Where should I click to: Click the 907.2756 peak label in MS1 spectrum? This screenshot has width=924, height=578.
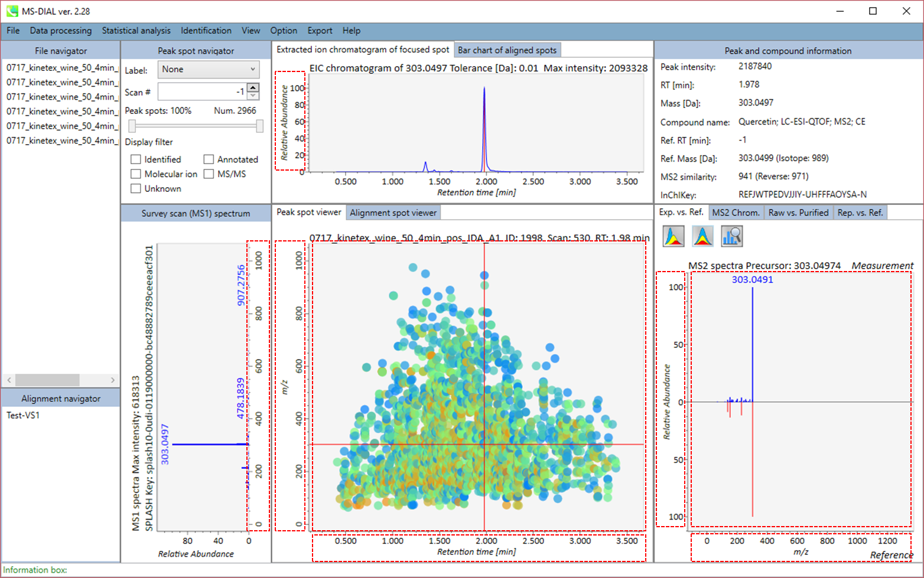click(x=240, y=285)
